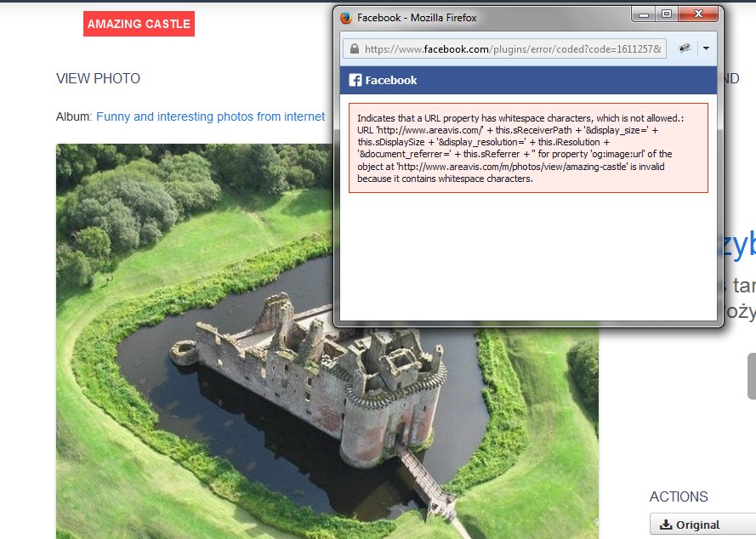Click the gray button at the right page edge
Viewport: 756px width, 539px height.
(x=751, y=376)
